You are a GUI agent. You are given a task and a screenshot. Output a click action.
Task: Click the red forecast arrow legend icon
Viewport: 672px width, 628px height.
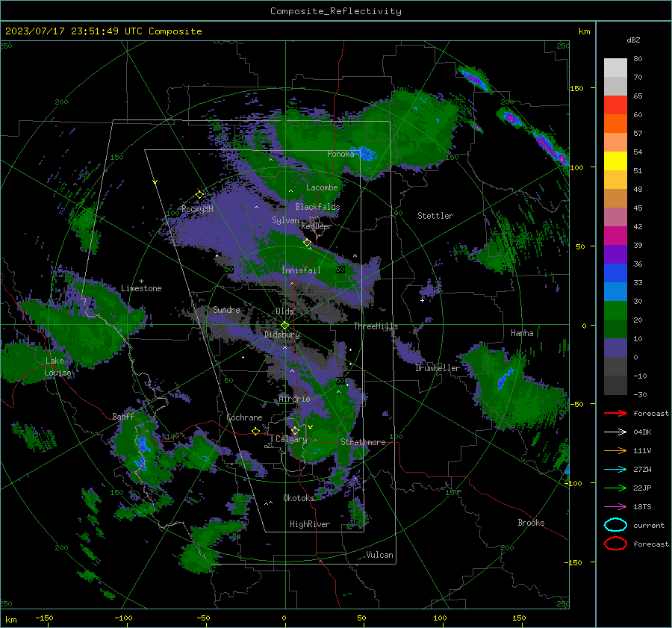[615, 413]
